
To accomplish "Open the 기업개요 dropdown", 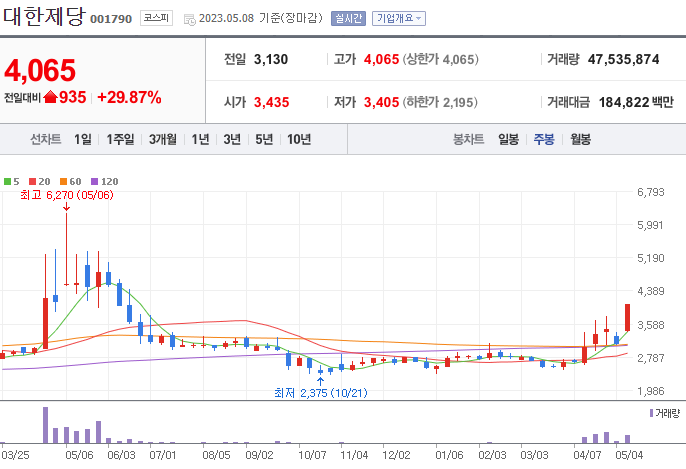I will click(399, 18).
